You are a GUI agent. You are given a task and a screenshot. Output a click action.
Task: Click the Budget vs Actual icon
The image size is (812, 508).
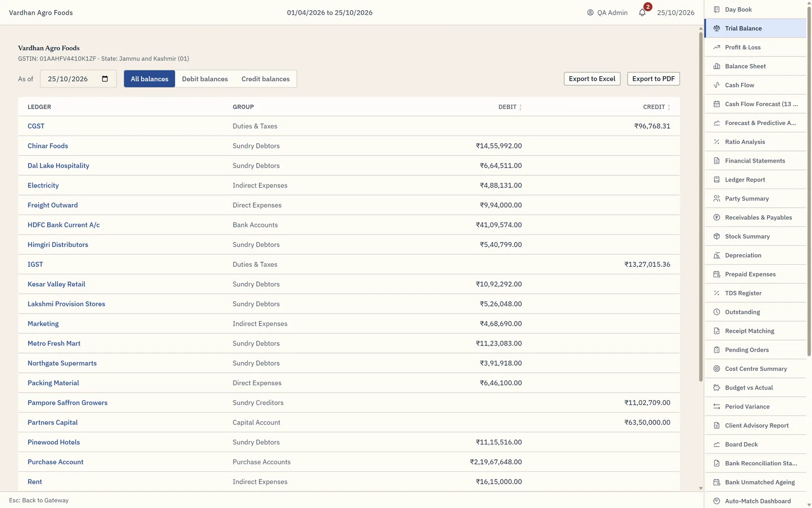tap(717, 388)
